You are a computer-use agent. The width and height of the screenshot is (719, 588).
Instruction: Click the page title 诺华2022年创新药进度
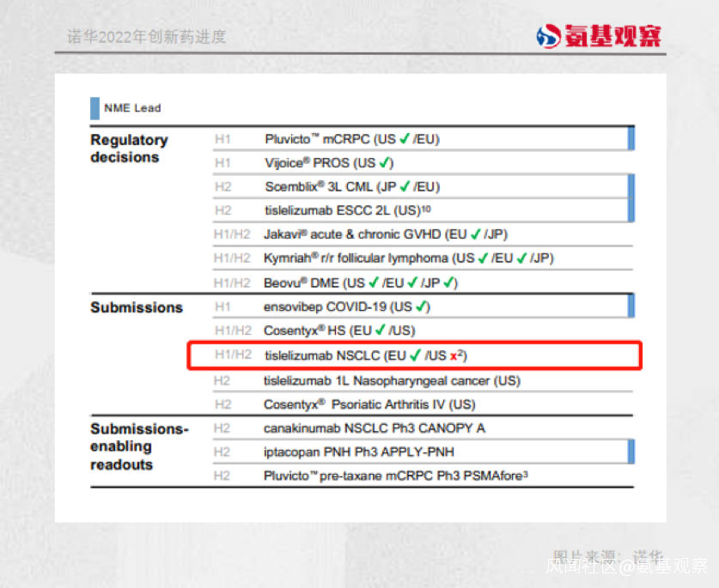coord(147,37)
